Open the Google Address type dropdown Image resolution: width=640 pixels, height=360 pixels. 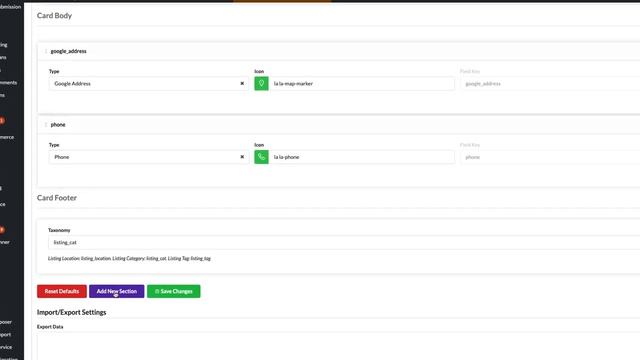point(149,83)
